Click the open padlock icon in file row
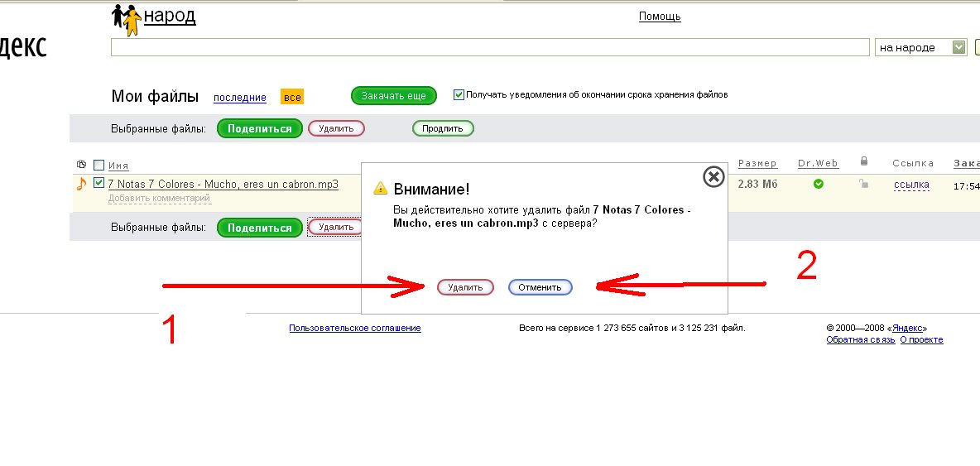 tap(864, 183)
